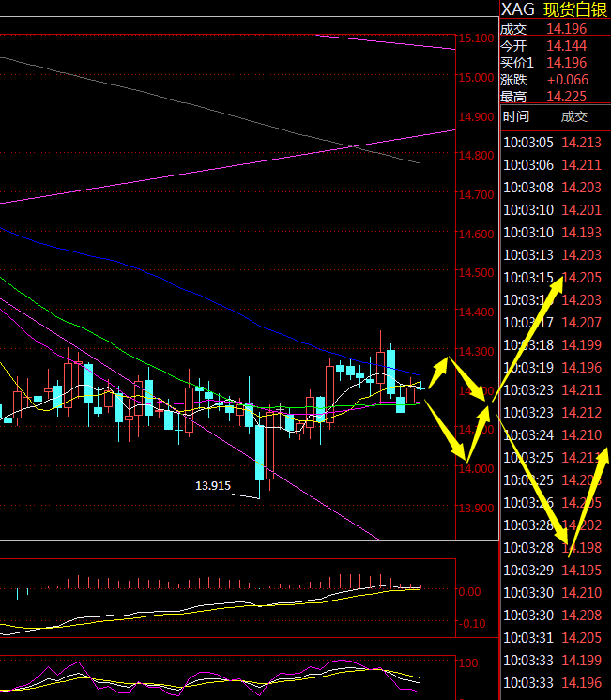Select the tick row timed 10:03:29
Image resolution: width=611 pixels, height=700 pixels.
(553, 571)
